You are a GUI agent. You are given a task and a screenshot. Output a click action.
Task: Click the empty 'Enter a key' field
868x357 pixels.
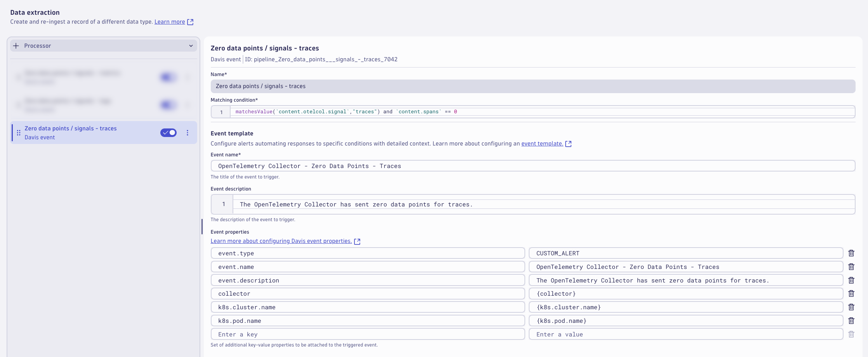368,334
